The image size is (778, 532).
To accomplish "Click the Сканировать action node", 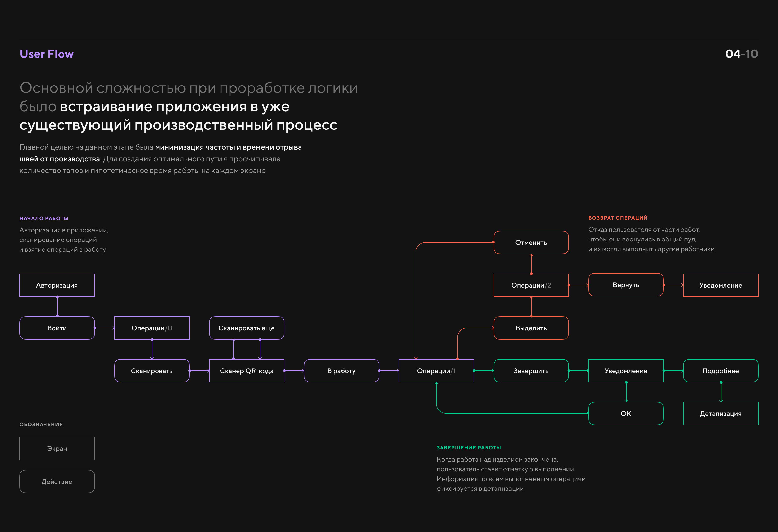I will click(x=152, y=371).
